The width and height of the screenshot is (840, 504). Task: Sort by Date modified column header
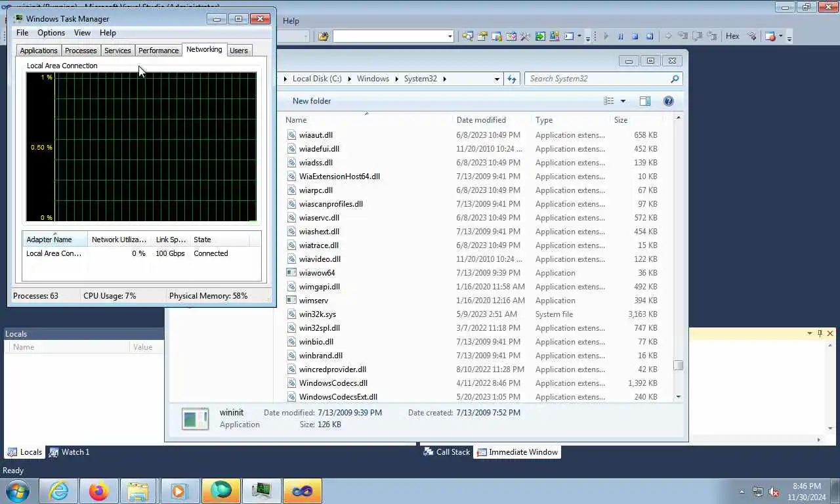(491, 120)
